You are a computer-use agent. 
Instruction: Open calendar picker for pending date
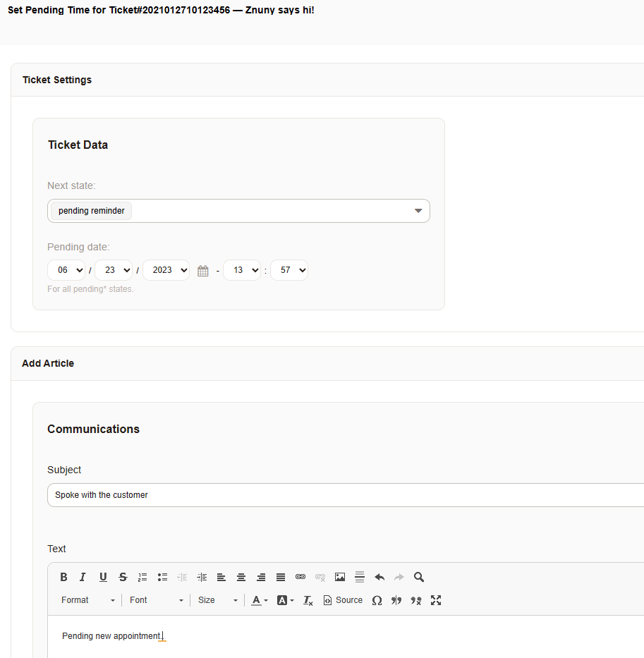click(203, 271)
